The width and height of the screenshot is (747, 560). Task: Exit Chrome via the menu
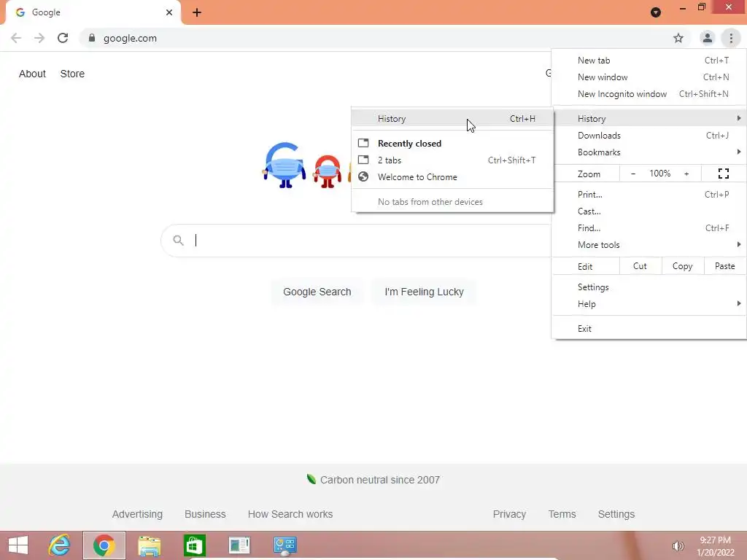pos(649,329)
